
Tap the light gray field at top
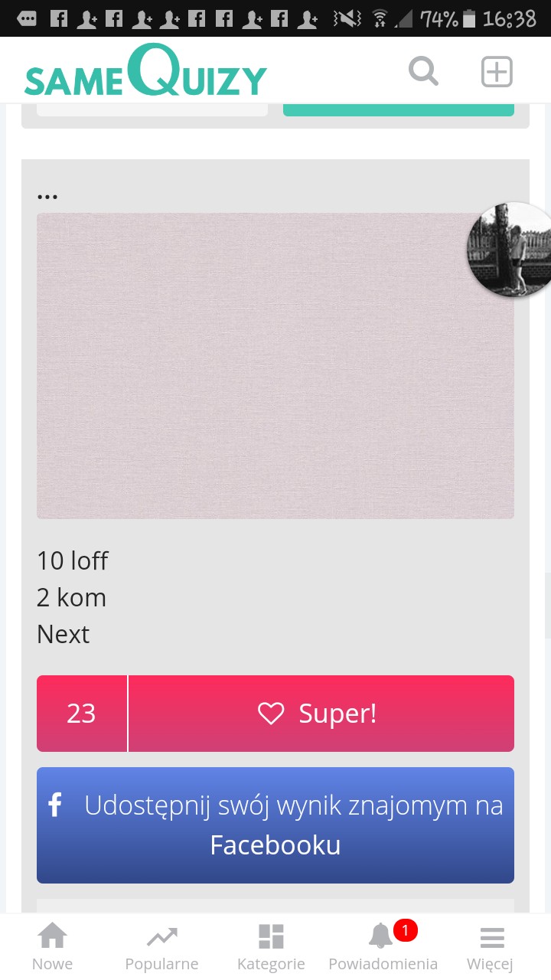pyautogui.click(x=152, y=109)
